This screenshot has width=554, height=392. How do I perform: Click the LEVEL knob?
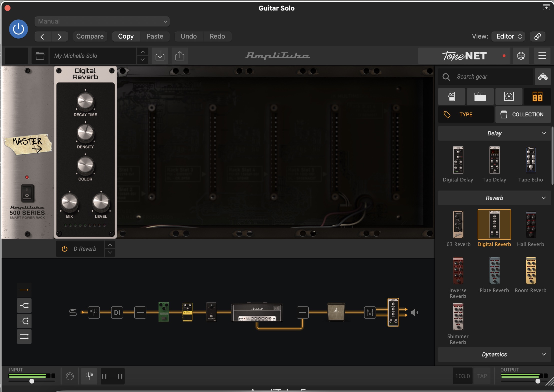click(101, 202)
